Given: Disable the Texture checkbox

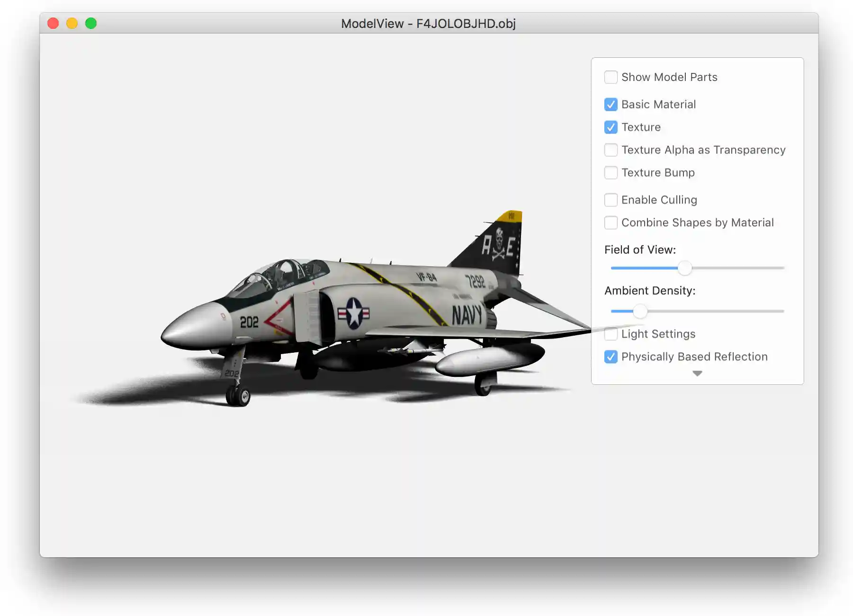Looking at the screenshot, I should pos(611,127).
